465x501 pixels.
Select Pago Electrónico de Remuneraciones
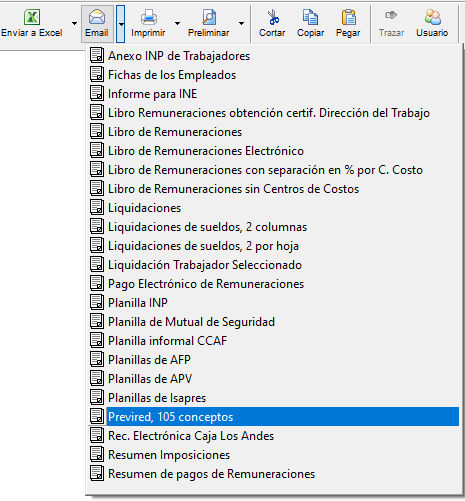tap(273, 284)
